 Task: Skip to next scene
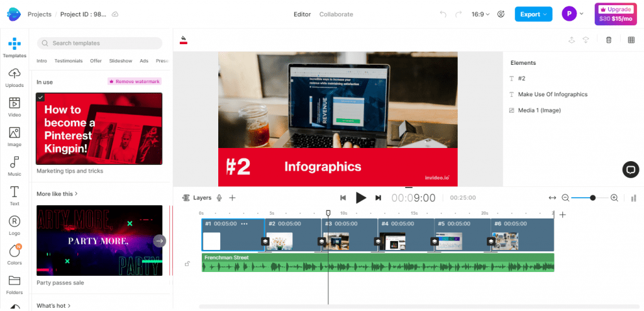(378, 198)
